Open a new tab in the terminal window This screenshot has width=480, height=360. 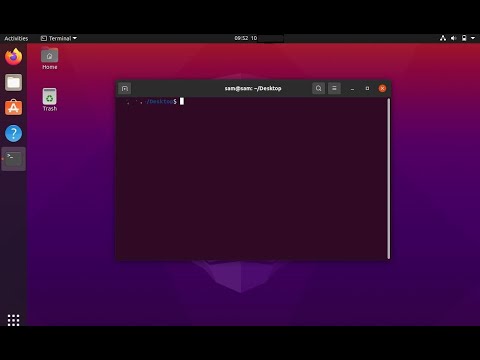[125, 88]
